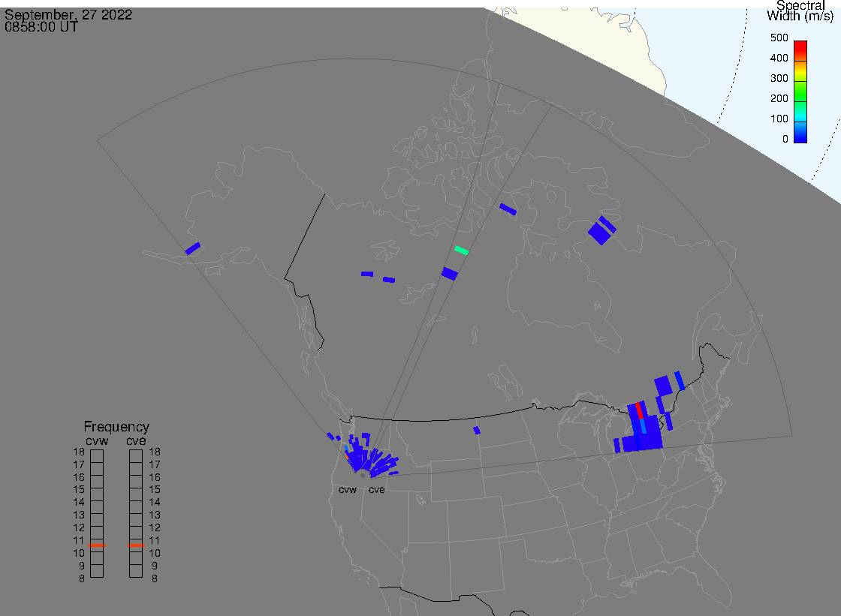Click the '8' label right of cve bar
Image resolution: width=841 pixels, height=616 pixels.
[x=155, y=579]
